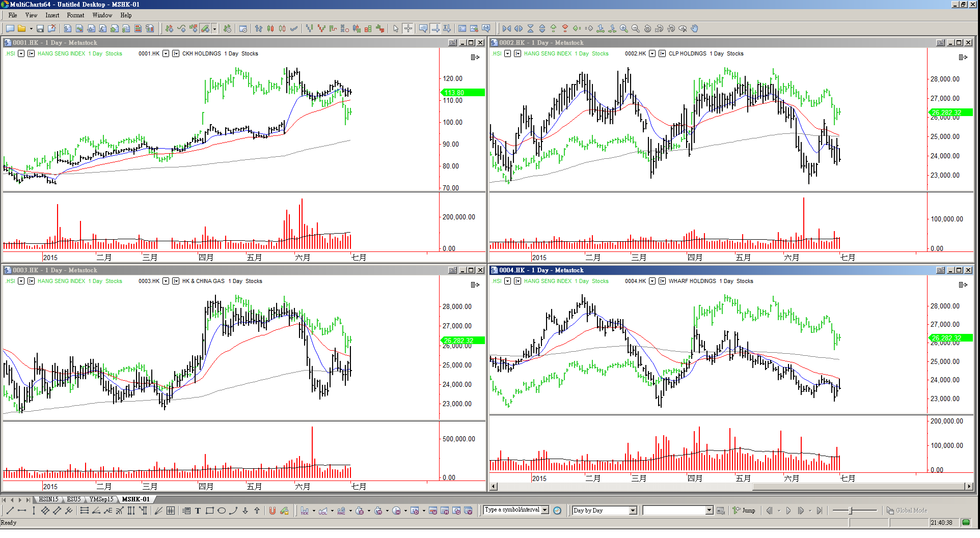Viewport: 980px width, 538px height.
Task: Toggle the magnet snap mode
Action: 273,511
